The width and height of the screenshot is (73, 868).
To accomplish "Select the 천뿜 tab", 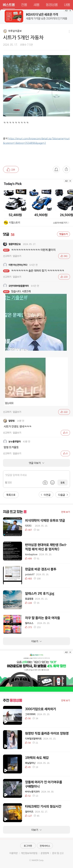I will 24,5.
